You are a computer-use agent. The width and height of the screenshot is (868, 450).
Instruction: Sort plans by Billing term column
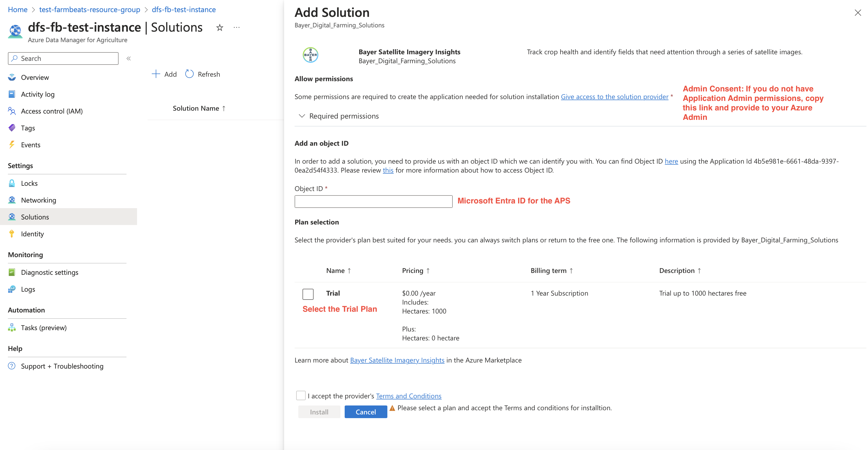coord(552,271)
